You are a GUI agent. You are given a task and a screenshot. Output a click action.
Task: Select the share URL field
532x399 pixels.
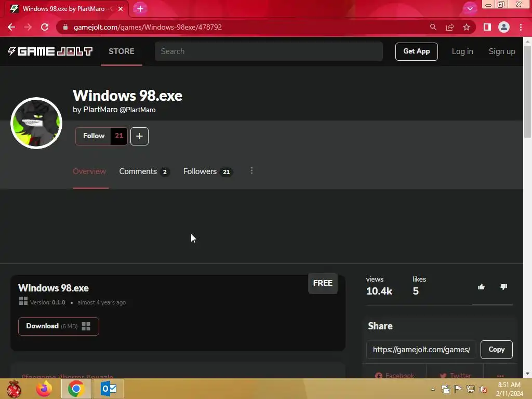421,350
